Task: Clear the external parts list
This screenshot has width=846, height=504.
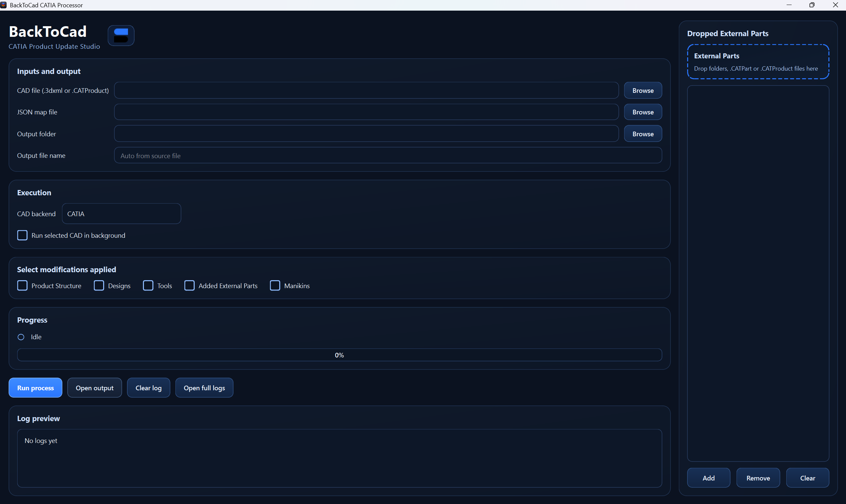Action: [808, 478]
